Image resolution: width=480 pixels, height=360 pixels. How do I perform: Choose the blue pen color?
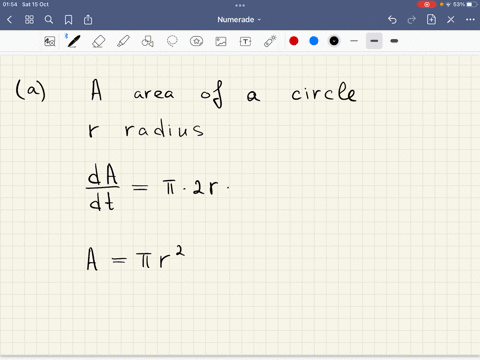coord(314,41)
